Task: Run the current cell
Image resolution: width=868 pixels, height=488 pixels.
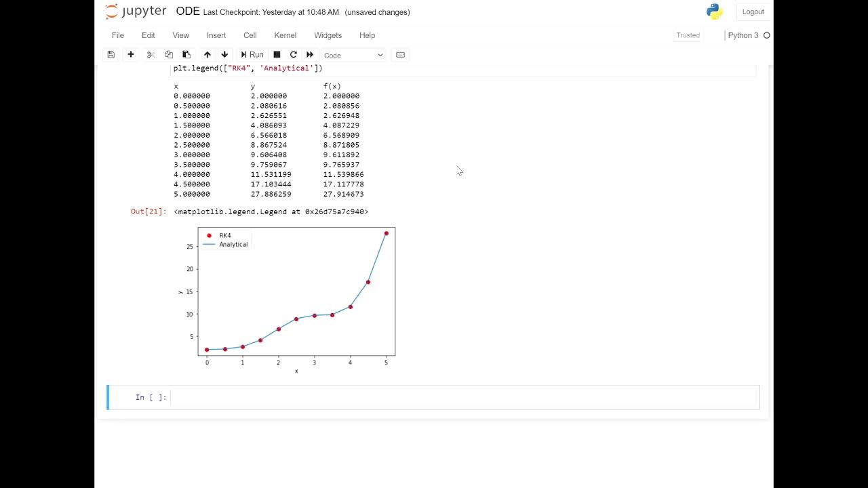Action: [x=252, y=55]
